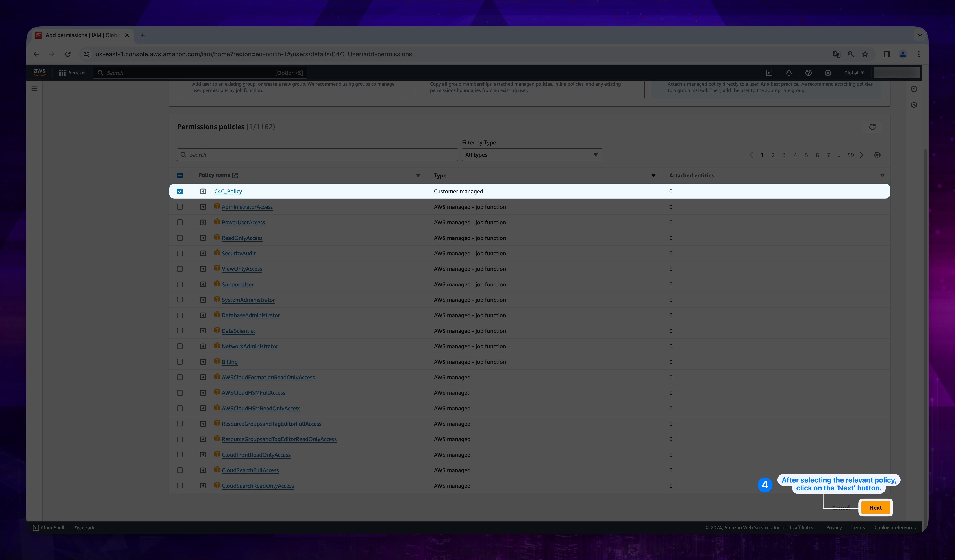Go to page 7 of policies
955x560 pixels.
click(x=828, y=155)
